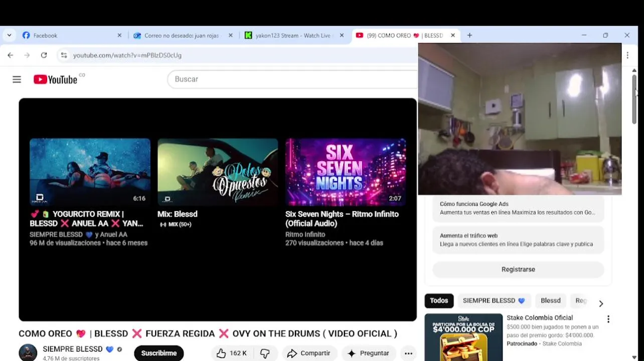Click the address bar URL
The height and width of the screenshot is (361, 644).
(x=127, y=55)
